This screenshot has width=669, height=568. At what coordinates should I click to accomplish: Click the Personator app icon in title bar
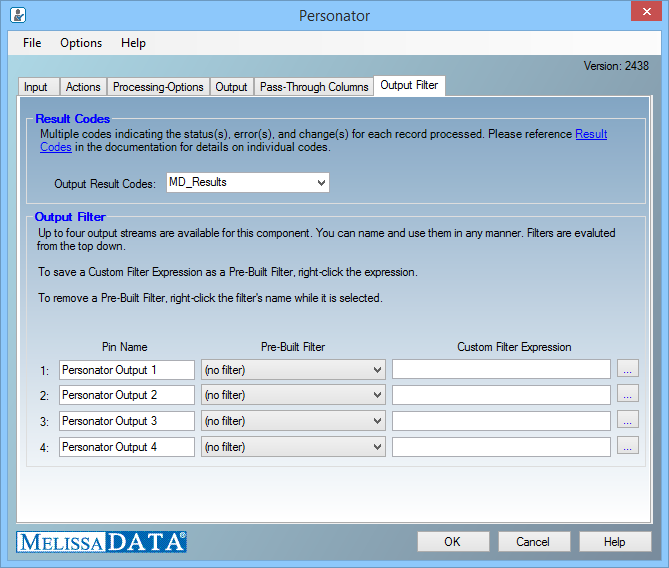(x=17, y=16)
